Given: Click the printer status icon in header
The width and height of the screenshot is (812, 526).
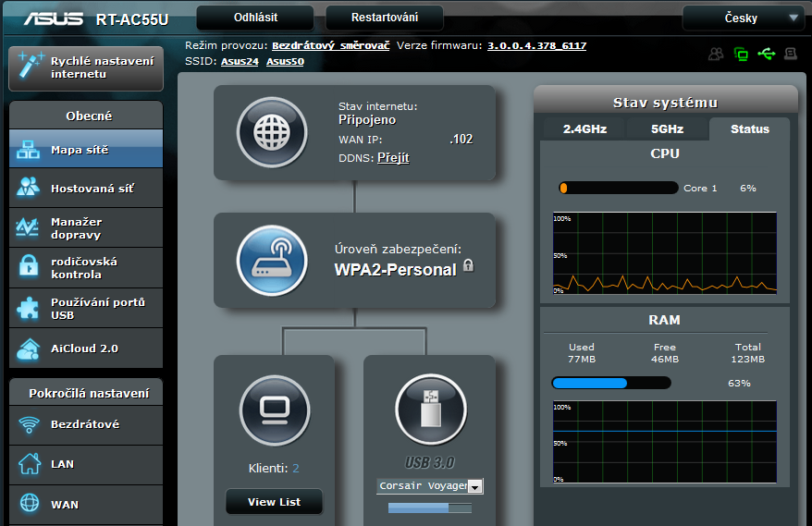Looking at the screenshot, I should [791, 54].
